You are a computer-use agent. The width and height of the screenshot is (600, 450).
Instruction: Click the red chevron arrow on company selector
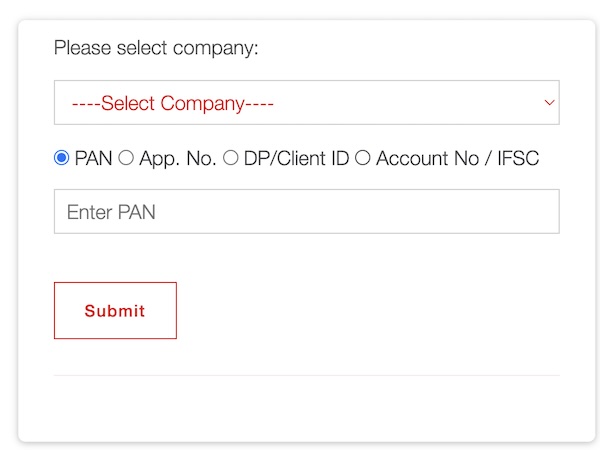(x=548, y=102)
